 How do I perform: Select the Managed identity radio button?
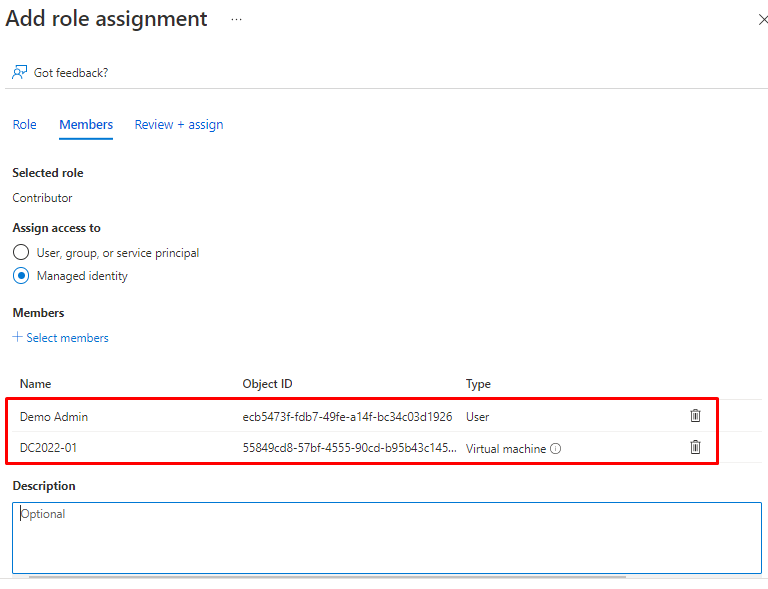[20, 276]
